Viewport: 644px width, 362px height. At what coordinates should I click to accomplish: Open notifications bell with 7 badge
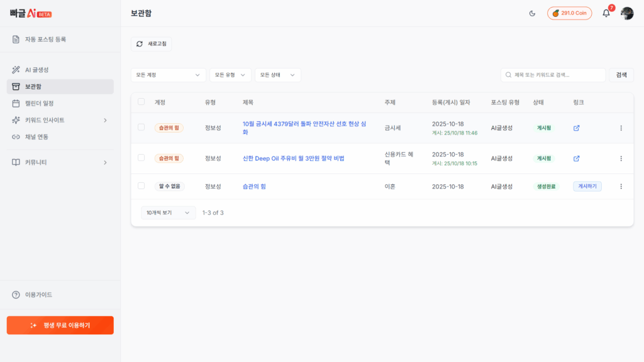[x=606, y=13]
